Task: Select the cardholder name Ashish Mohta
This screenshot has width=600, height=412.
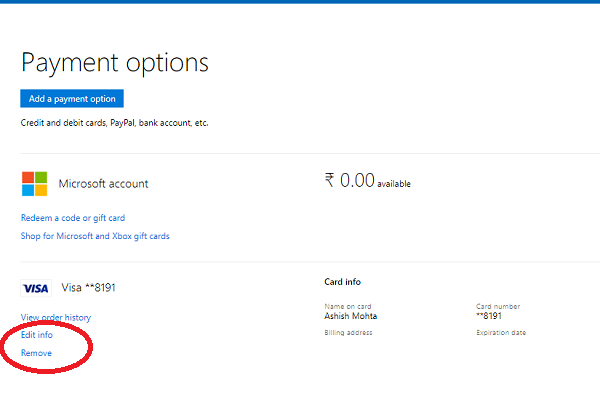Action: [351, 316]
